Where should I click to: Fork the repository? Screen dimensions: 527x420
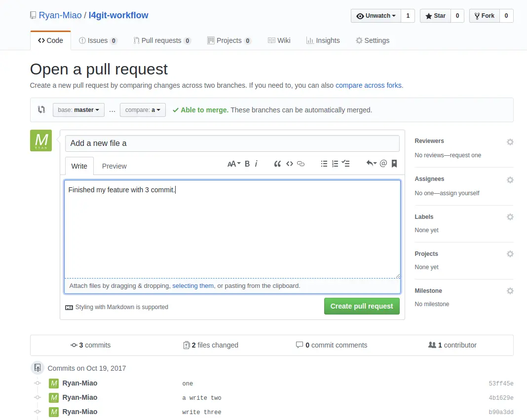point(484,16)
